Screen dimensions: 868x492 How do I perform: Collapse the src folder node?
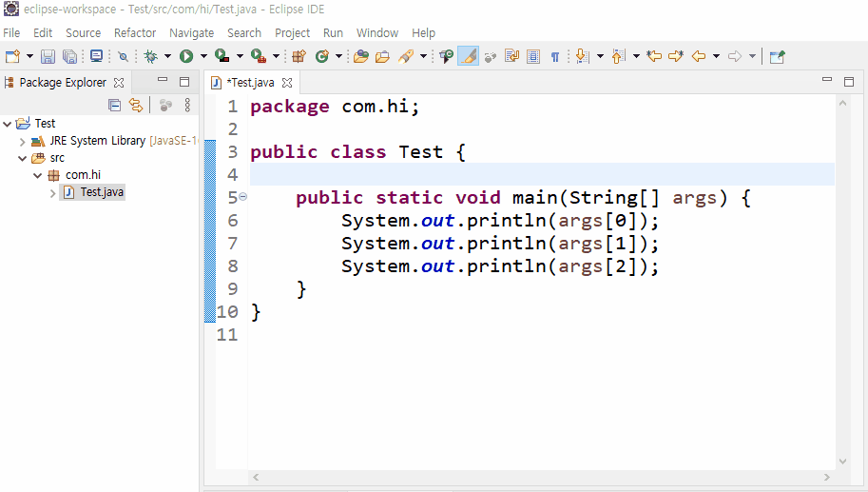[22, 159]
